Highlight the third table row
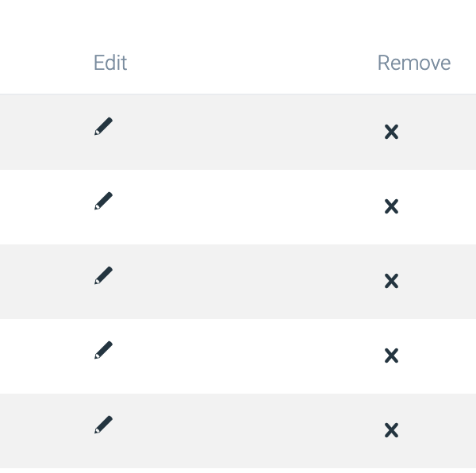Viewport: 476px width, 473px height. (238, 281)
